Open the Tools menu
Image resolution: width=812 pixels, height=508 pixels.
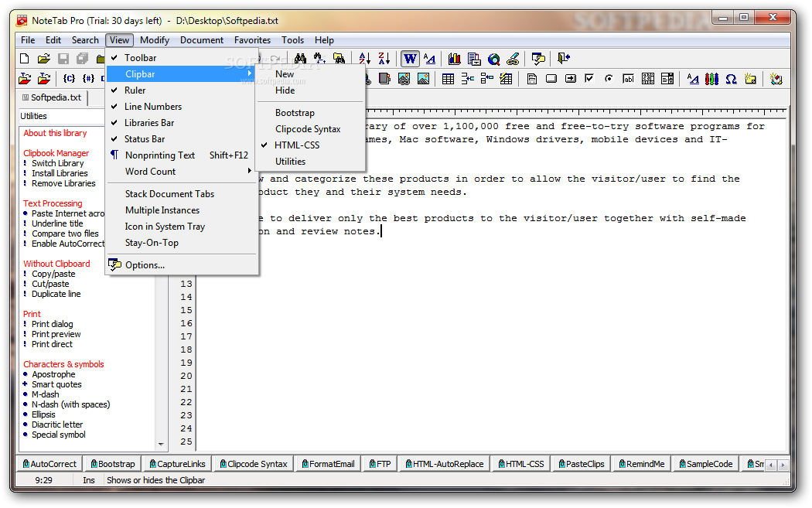[292, 40]
